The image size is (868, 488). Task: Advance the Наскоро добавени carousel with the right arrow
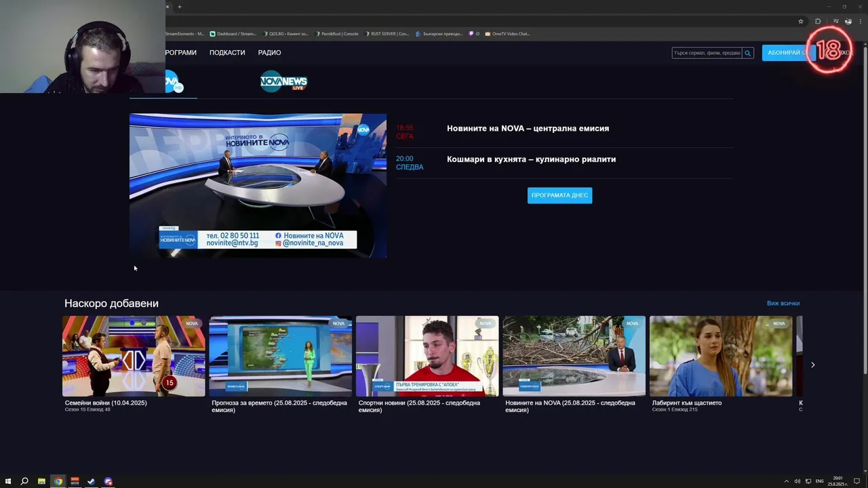[x=812, y=365]
